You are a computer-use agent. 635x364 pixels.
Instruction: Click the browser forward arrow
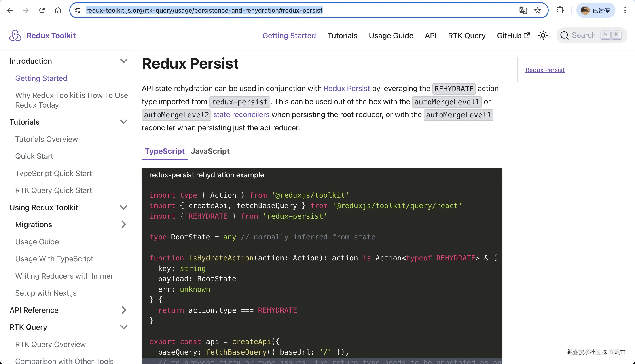click(x=26, y=10)
